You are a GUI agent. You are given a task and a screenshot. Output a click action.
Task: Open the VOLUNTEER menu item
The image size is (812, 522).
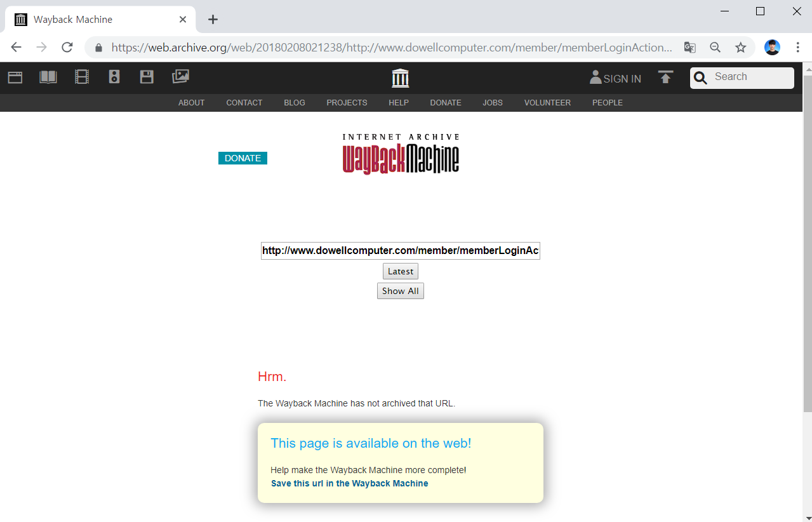(547, 103)
